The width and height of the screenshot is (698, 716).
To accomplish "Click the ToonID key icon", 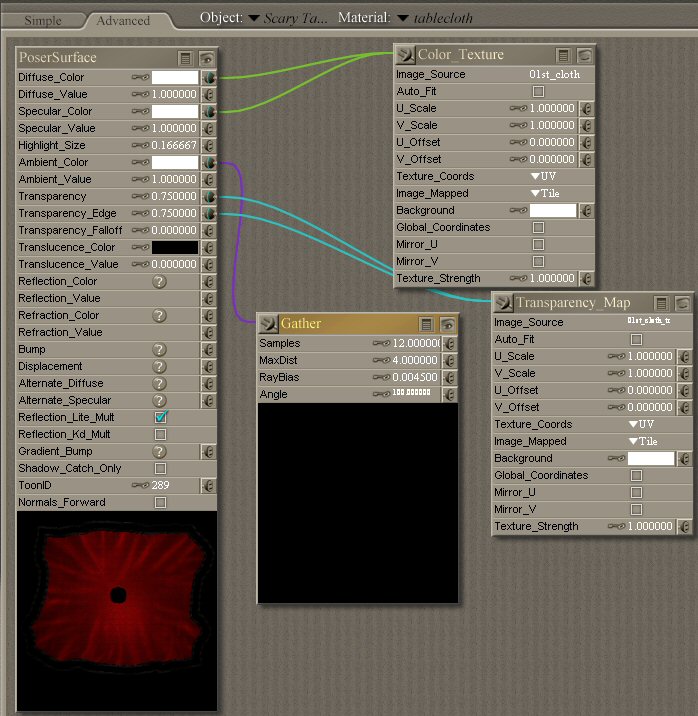I will [x=140, y=485].
